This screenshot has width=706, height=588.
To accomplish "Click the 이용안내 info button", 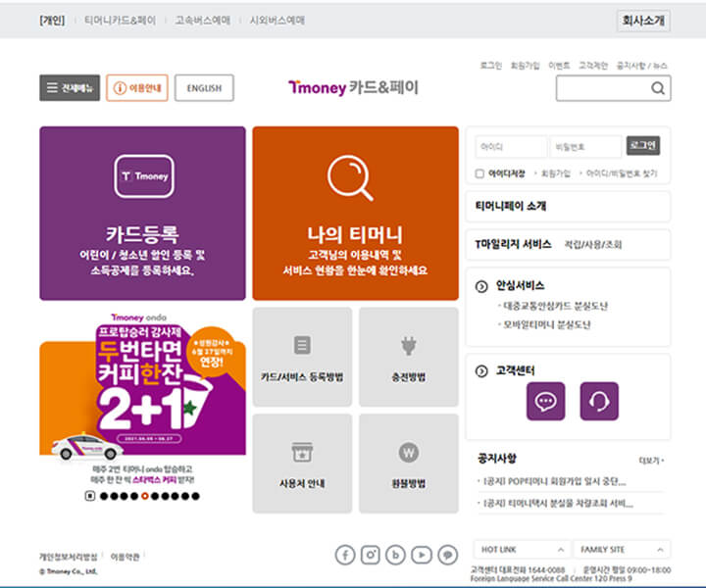I will [x=137, y=88].
